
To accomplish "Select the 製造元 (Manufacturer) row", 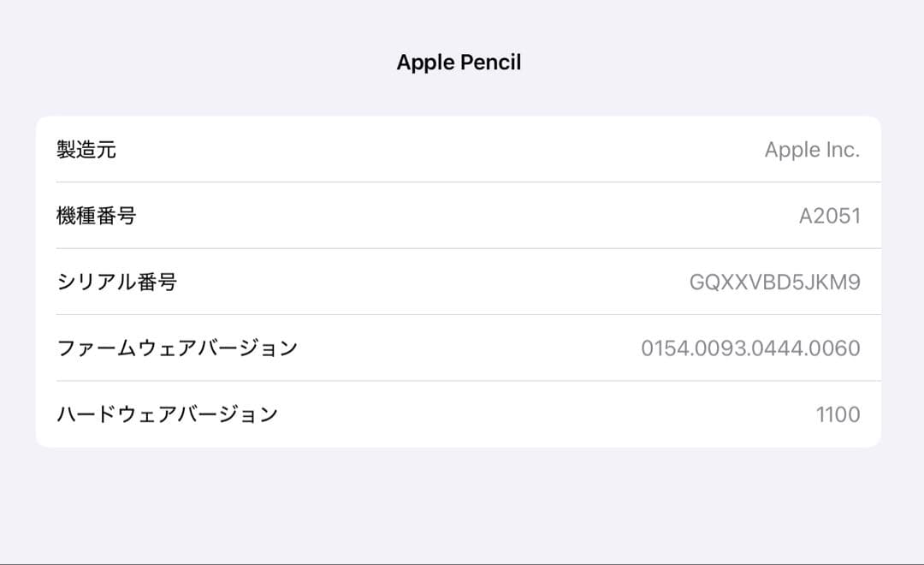I will click(x=462, y=150).
